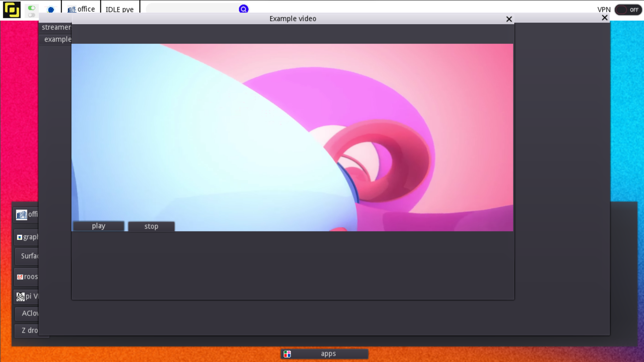This screenshot has width=644, height=362.
Task: Open the Surfac entry in apps list
Action: [27, 256]
